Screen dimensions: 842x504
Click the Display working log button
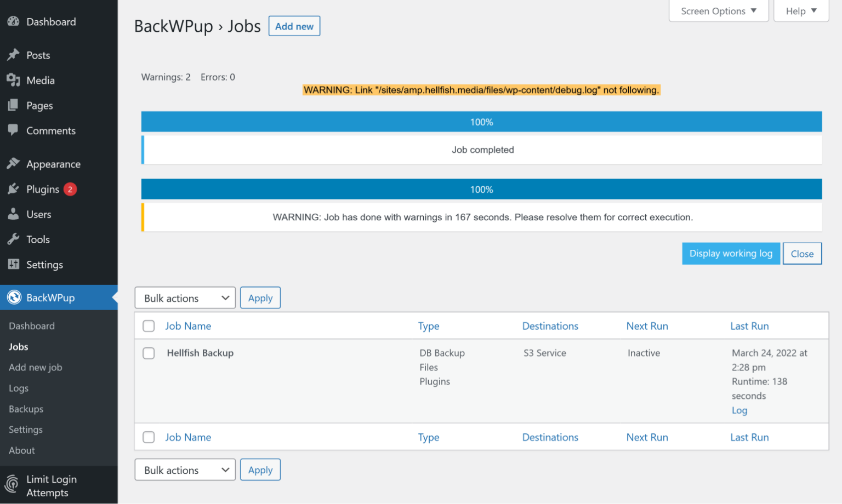pos(731,253)
